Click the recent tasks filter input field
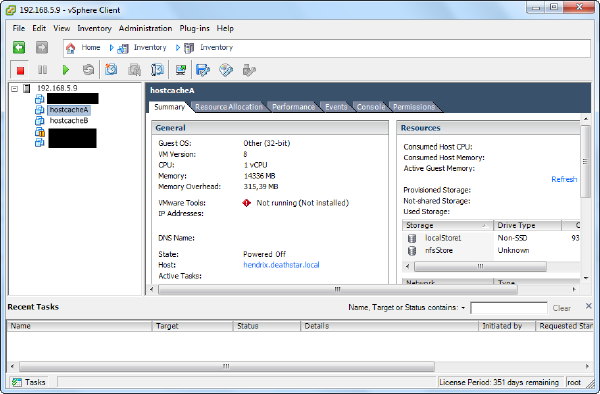Viewport: 600px width, 394px height. click(x=509, y=308)
